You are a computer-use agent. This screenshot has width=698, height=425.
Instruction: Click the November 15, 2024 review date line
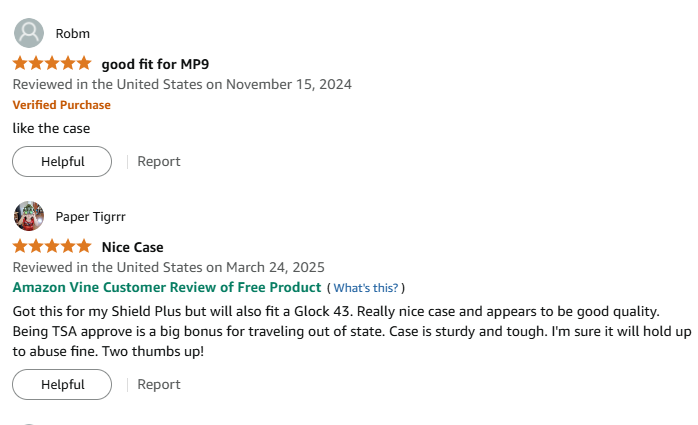(182, 85)
